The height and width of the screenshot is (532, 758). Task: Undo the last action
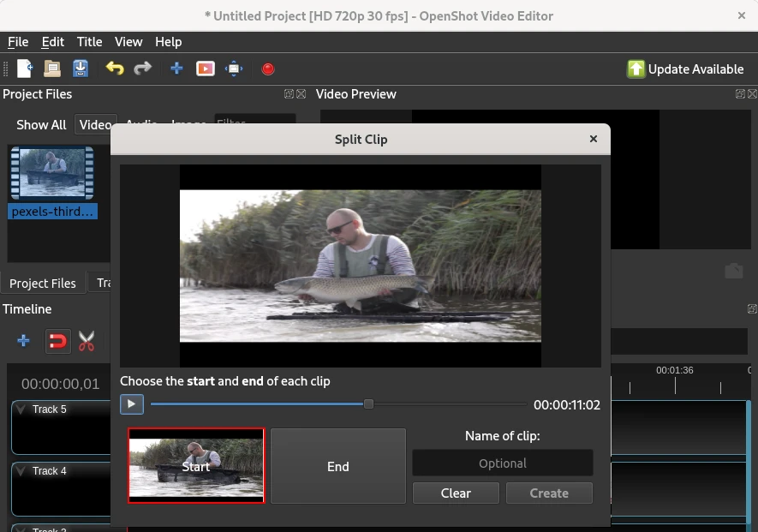[x=114, y=69]
